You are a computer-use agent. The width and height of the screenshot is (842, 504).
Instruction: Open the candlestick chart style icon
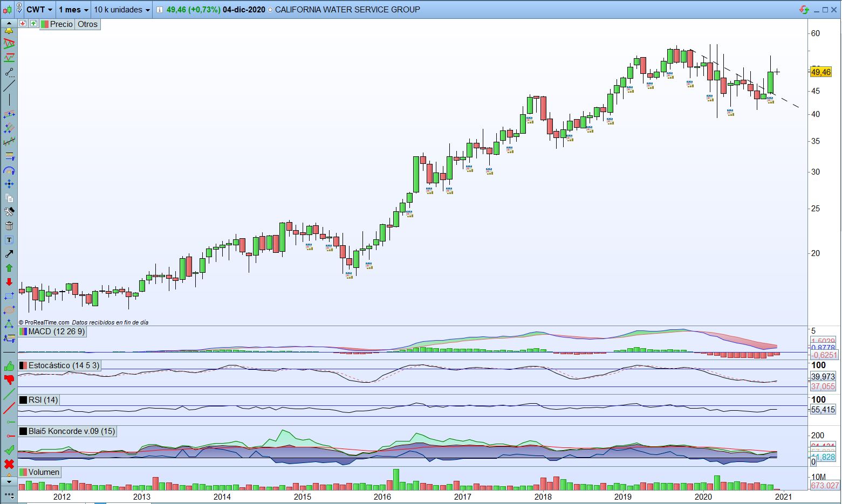7,10
